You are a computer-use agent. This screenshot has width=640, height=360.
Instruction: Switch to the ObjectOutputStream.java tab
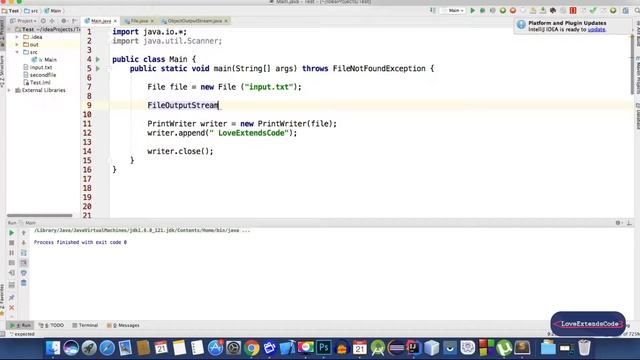pos(194,21)
